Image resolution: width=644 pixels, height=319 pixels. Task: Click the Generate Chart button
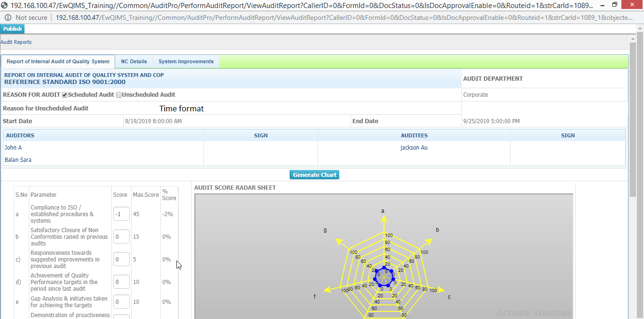[x=315, y=175]
